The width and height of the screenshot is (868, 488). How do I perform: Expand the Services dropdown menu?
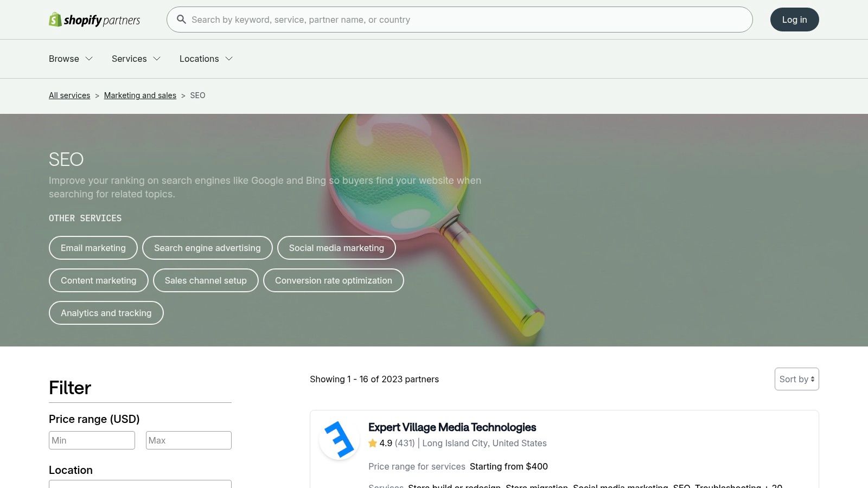click(x=136, y=59)
